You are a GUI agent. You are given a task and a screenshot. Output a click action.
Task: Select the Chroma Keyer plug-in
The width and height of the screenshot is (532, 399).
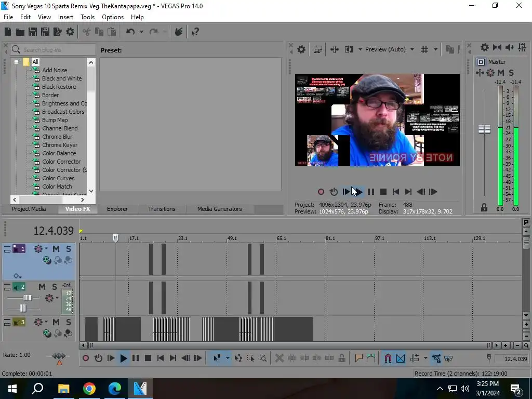(59, 145)
